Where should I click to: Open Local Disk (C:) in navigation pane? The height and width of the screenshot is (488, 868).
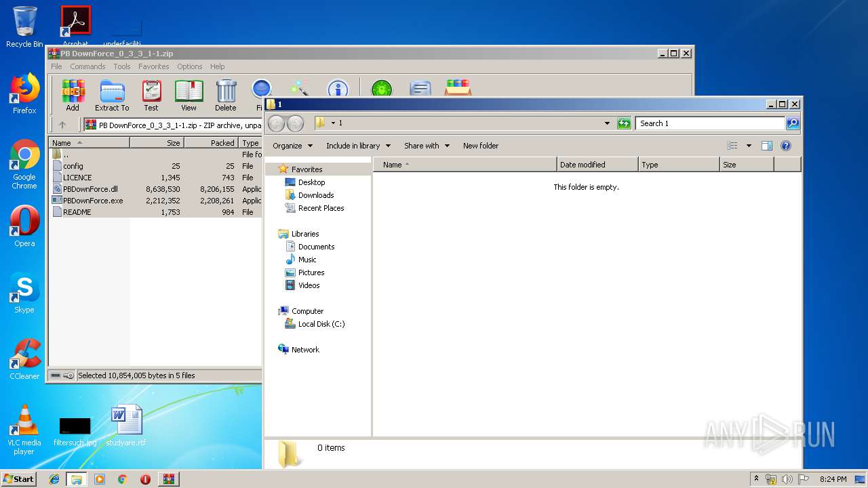tap(321, 324)
